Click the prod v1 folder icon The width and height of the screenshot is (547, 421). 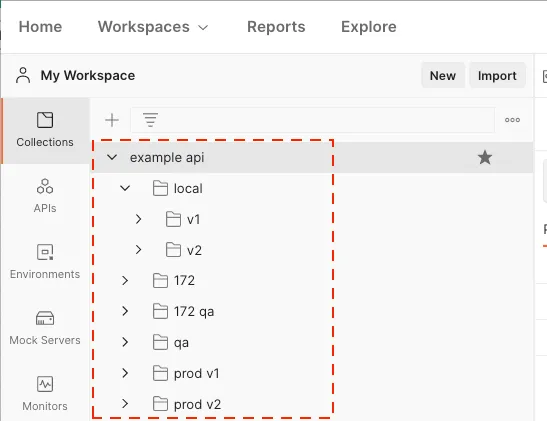point(160,373)
